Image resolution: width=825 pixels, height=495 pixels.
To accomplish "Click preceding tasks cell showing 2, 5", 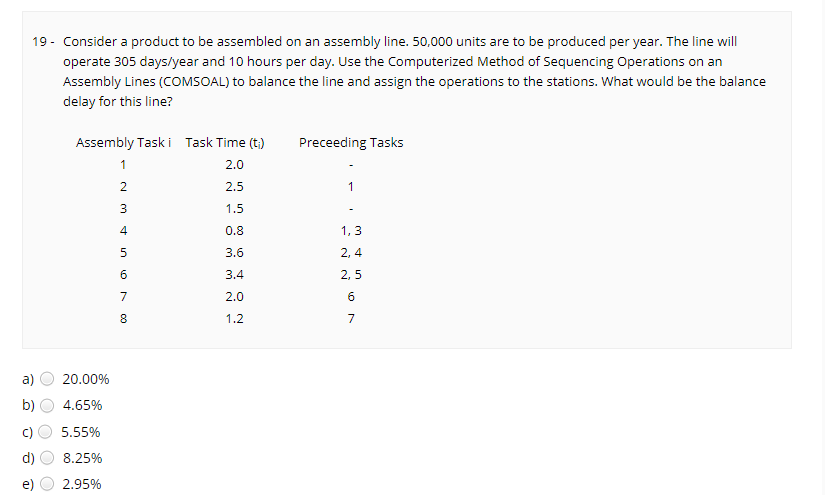I will click(x=351, y=275).
